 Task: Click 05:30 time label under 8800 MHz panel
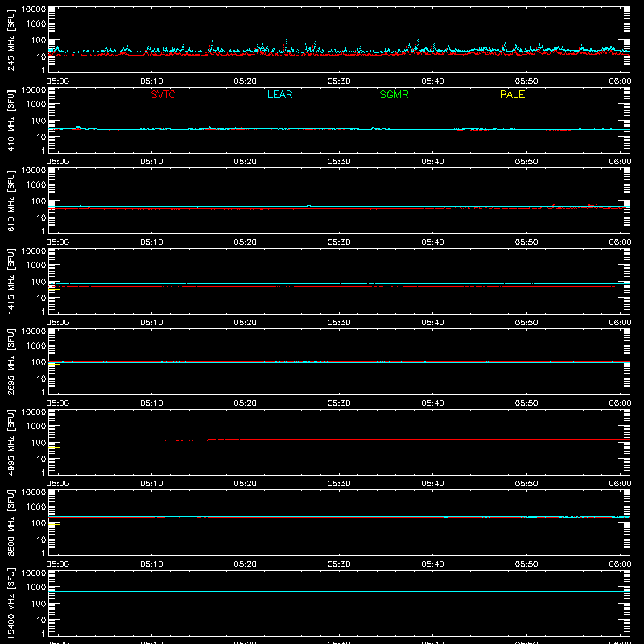pos(339,564)
